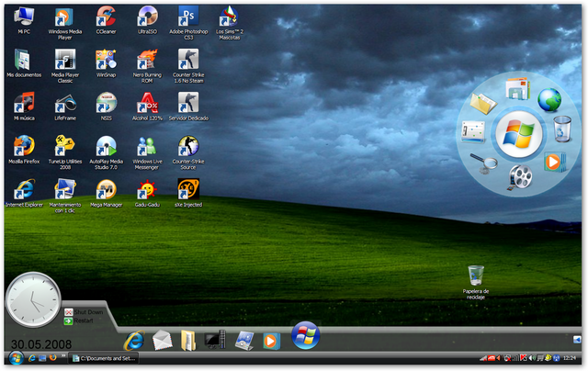Open Internet Explorer from the dock
Image resolution: width=588 pixels, height=371 pixels.
coord(134,339)
